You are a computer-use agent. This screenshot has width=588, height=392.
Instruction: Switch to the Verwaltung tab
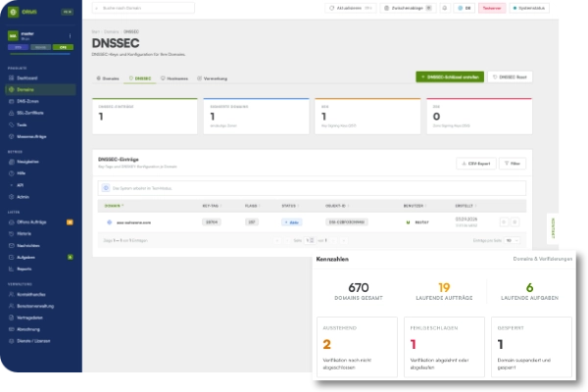pos(213,78)
